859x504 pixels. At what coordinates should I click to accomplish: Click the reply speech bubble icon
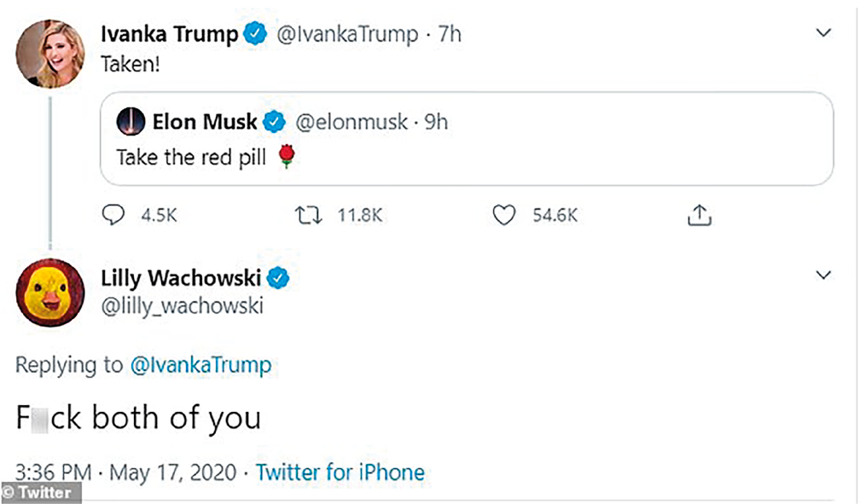(113, 216)
